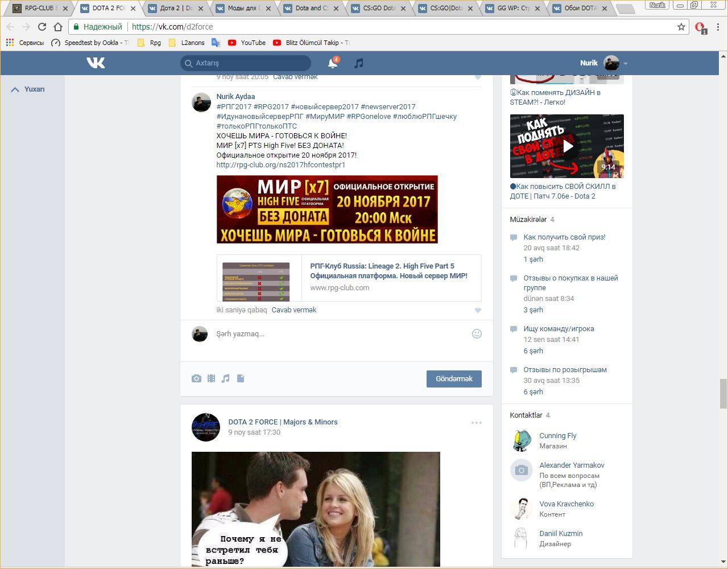The height and width of the screenshot is (569, 728).
Task: Type in the Axtarış search field
Action: pyautogui.click(x=246, y=63)
